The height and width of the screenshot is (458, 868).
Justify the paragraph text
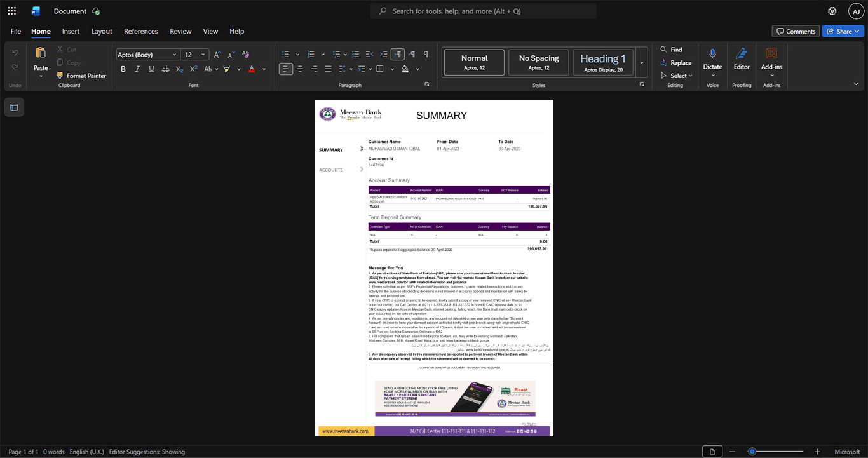coord(328,69)
